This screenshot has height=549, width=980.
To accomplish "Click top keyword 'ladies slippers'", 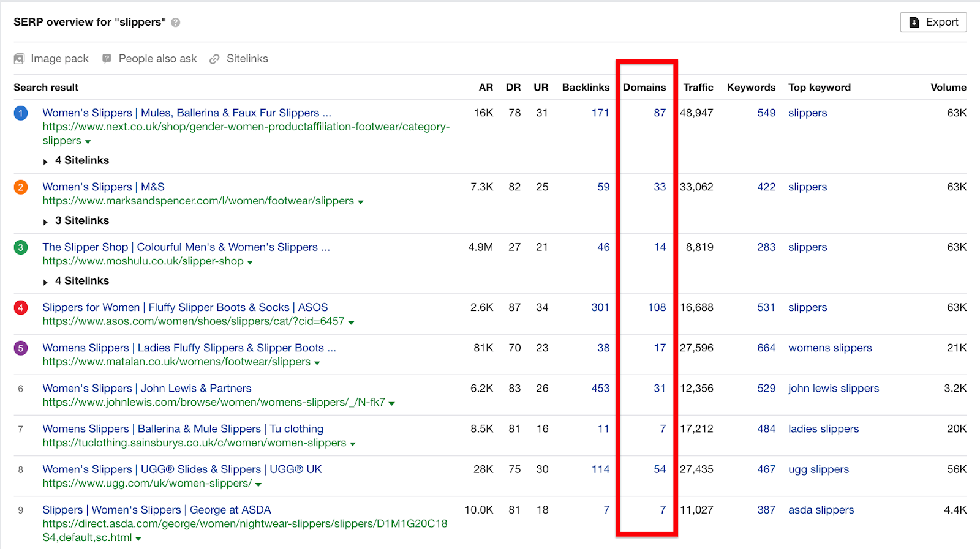I will point(823,428).
